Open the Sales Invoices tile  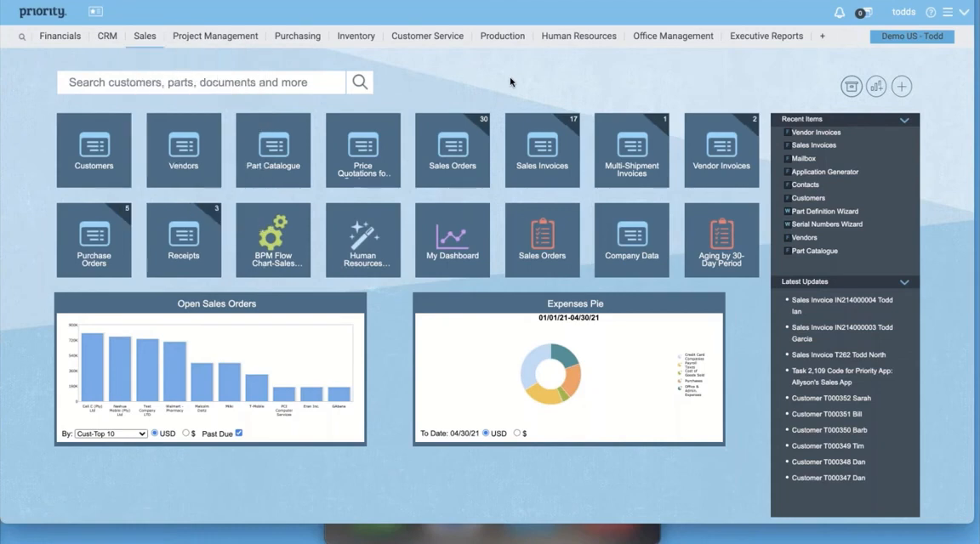[543, 150]
